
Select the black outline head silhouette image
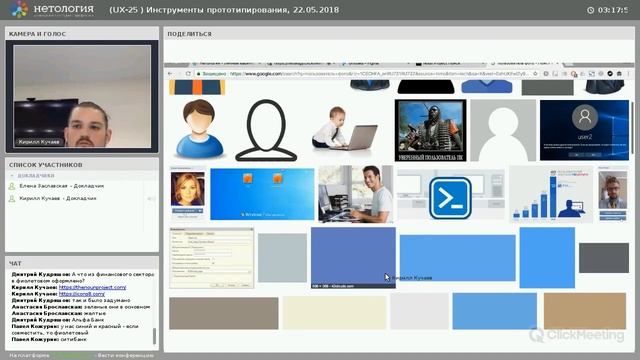pos(266,130)
